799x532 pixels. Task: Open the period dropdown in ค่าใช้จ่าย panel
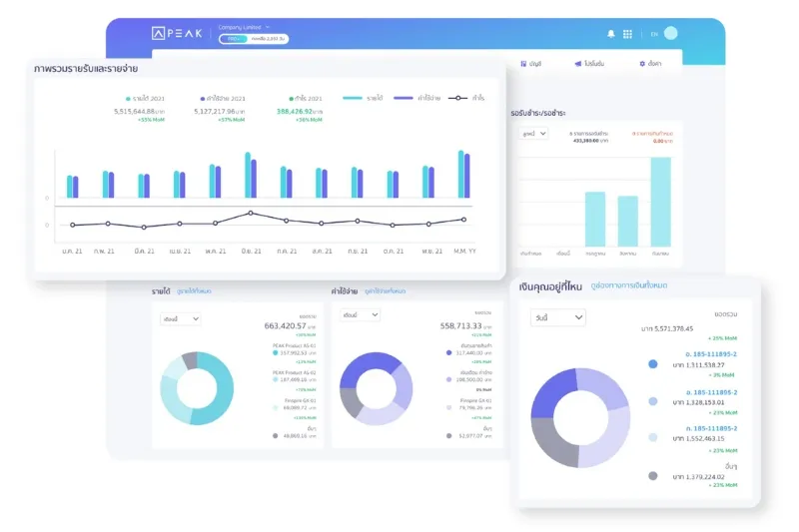tap(360, 314)
